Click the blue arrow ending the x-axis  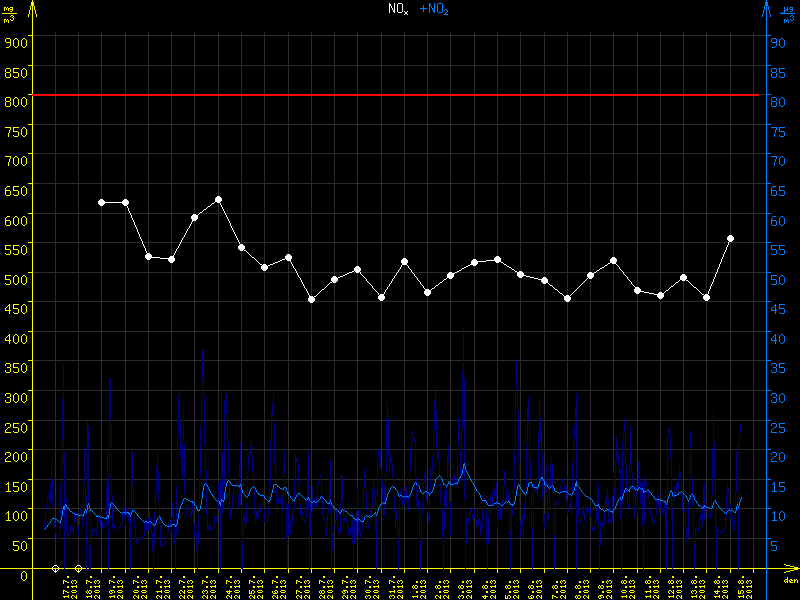coord(790,572)
